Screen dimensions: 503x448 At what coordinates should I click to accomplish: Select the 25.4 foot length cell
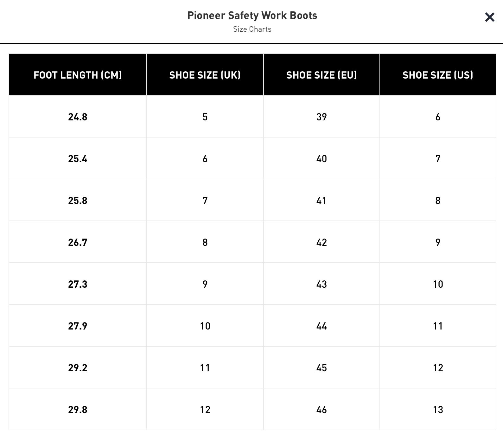[x=78, y=159]
